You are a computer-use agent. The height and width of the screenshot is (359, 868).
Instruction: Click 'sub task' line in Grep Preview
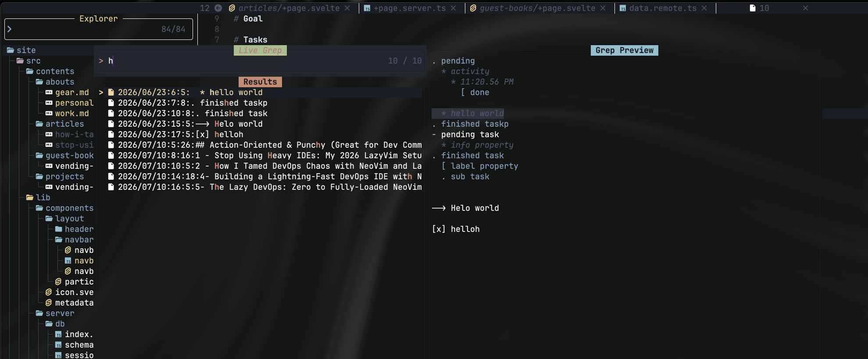(x=465, y=177)
